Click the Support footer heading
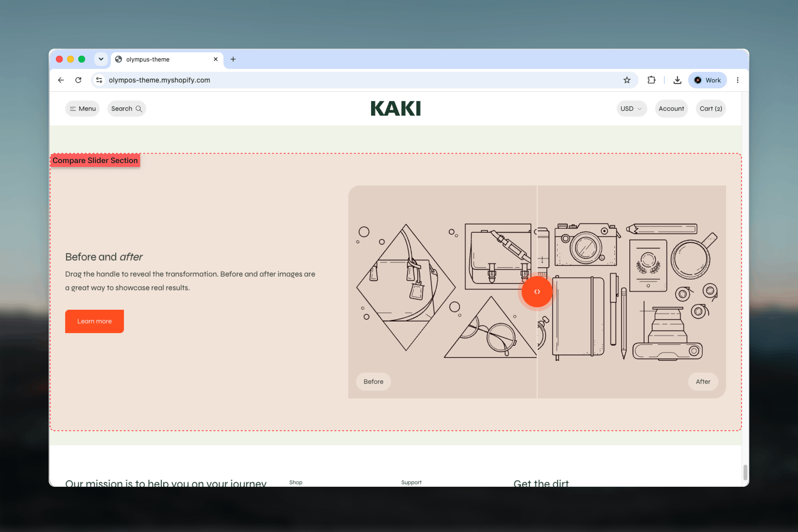The height and width of the screenshot is (532, 798). tap(411, 482)
